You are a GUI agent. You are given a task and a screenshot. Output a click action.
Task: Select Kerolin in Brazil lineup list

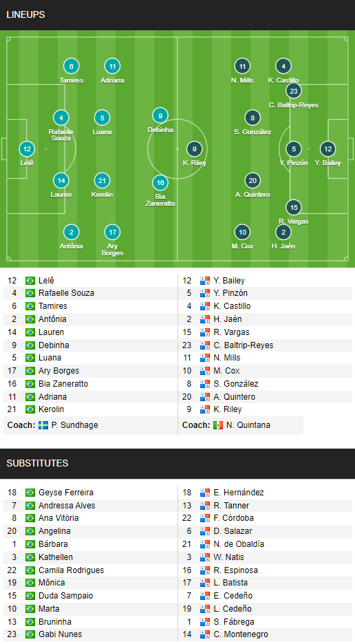[52, 409]
